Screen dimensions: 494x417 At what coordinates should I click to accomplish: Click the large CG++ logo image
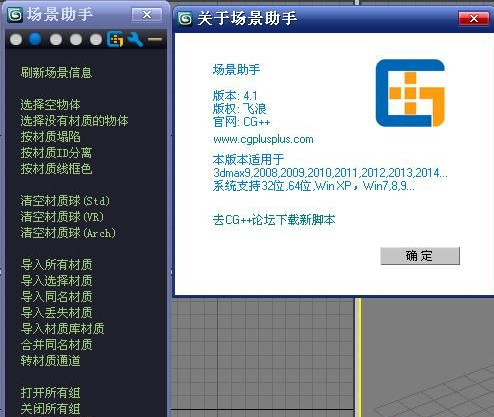[x=410, y=93]
